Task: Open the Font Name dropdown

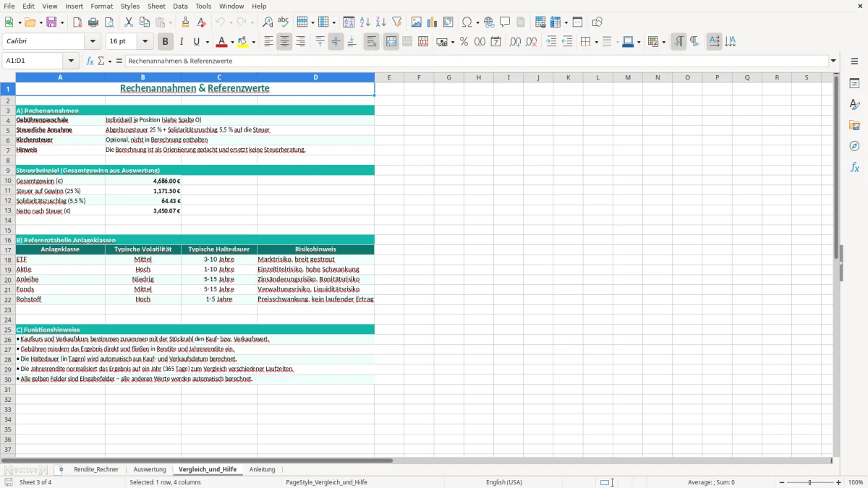Action: (92, 42)
